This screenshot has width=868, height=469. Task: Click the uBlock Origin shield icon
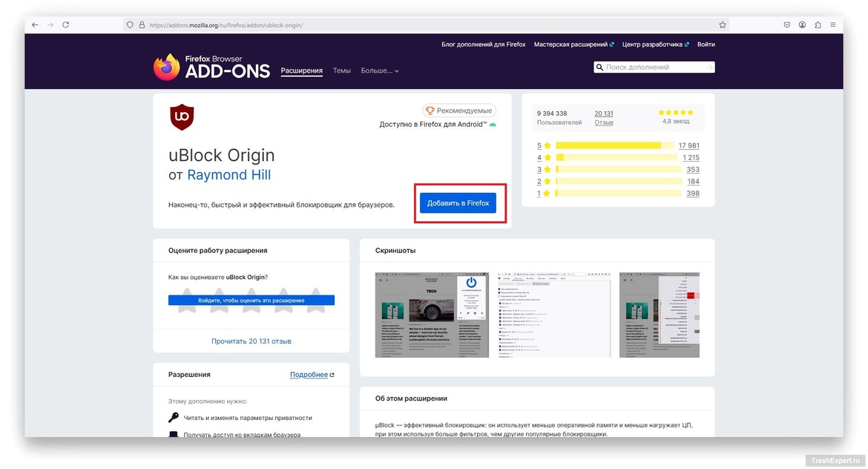click(182, 117)
